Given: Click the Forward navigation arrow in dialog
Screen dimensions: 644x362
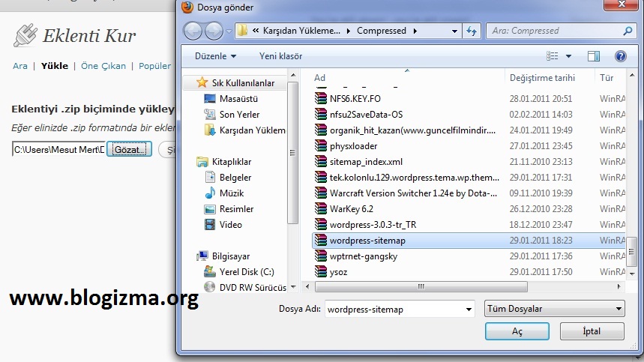Looking at the screenshot, I should pos(214,31).
